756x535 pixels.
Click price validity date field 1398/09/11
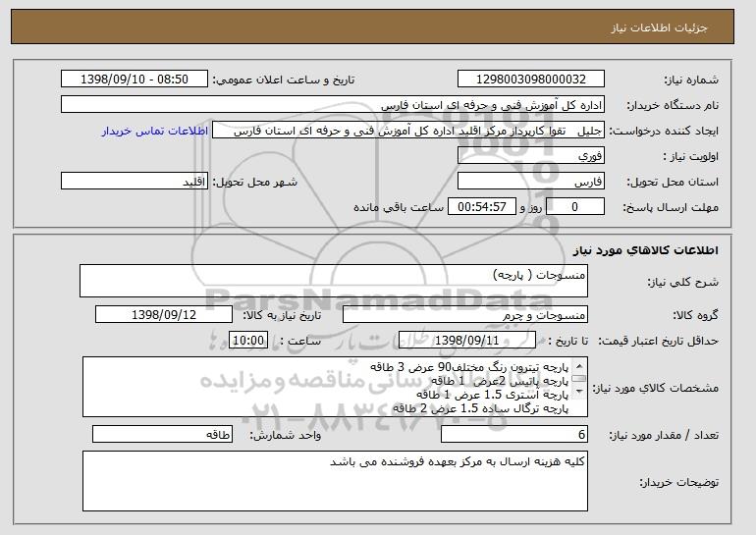tap(467, 341)
